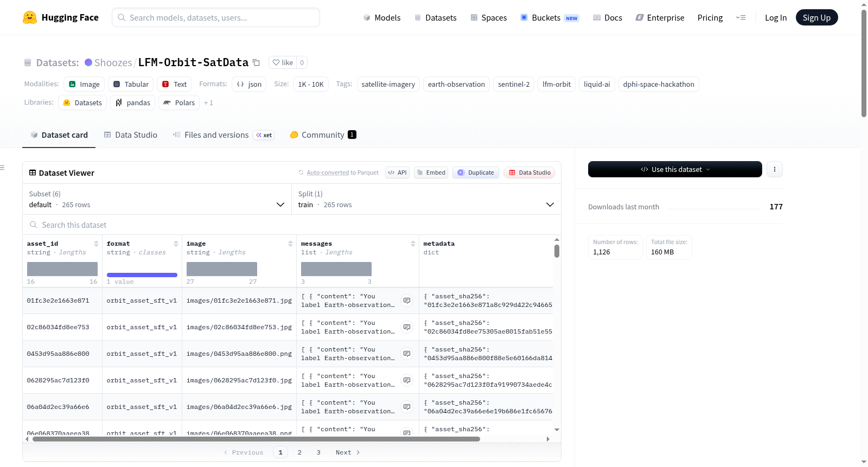Select the Tabular modality tag
This screenshot has height=467, width=868.
(131, 84)
